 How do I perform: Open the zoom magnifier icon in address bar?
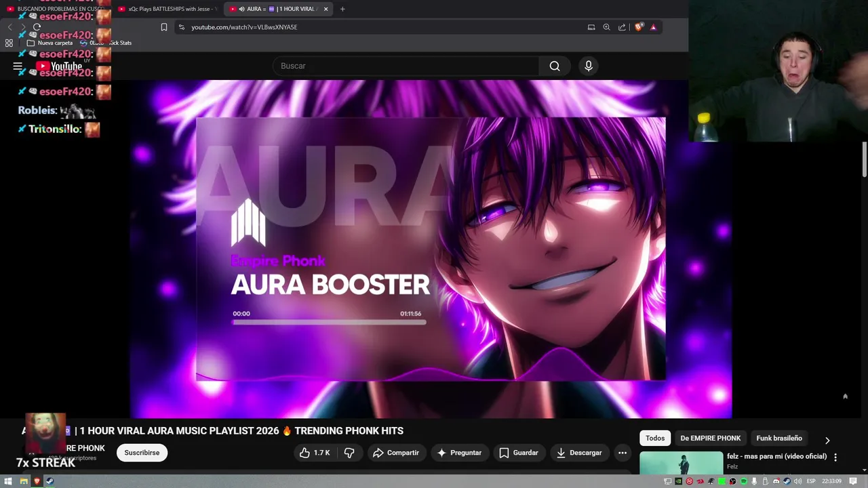(606, 27)
